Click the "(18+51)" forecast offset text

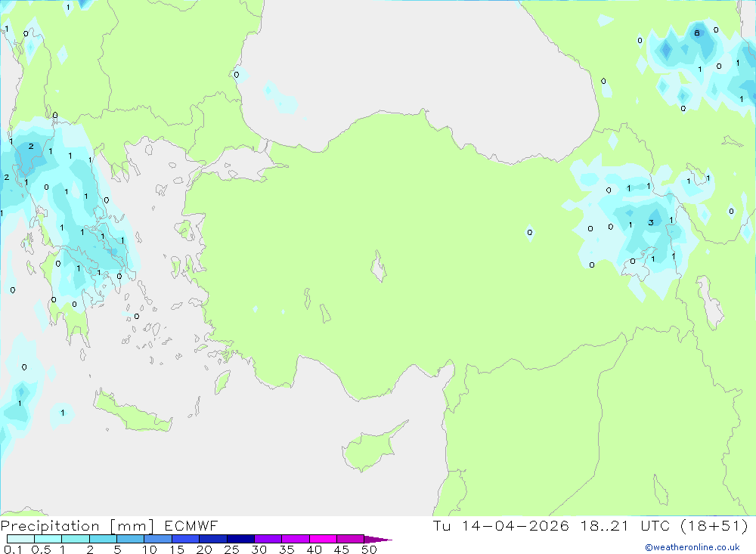[714, 525]
